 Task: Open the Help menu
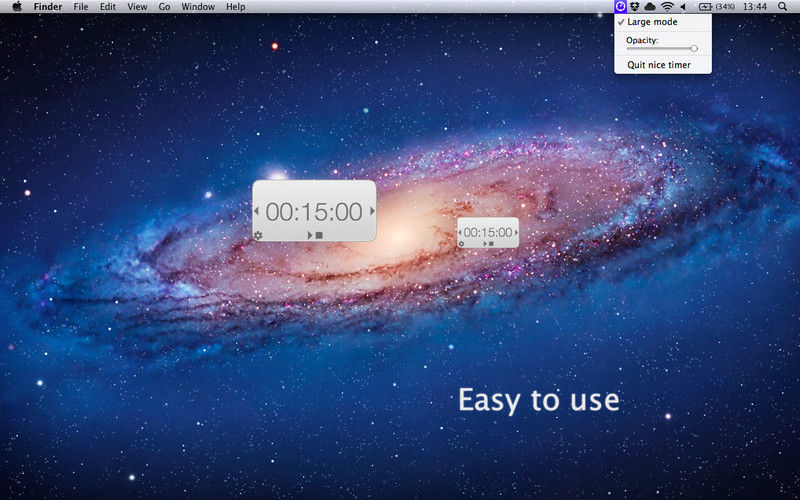point(236,7)
